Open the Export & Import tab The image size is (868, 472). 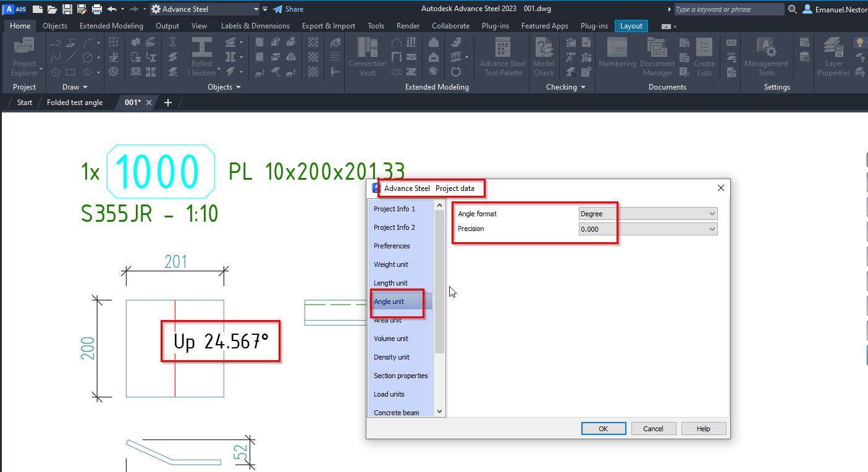(x=329, y=26)
